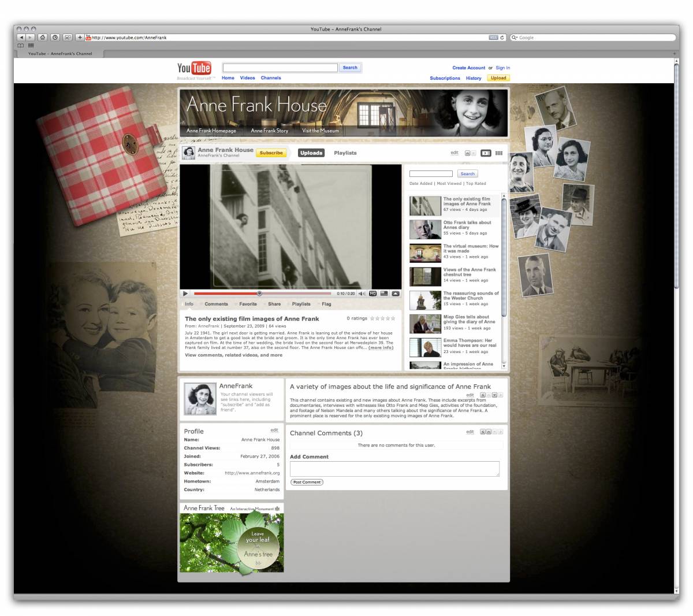Open the Comments tab under the video
The height and width of the screenshot is (616, 693).
click(x=216, y=304)
